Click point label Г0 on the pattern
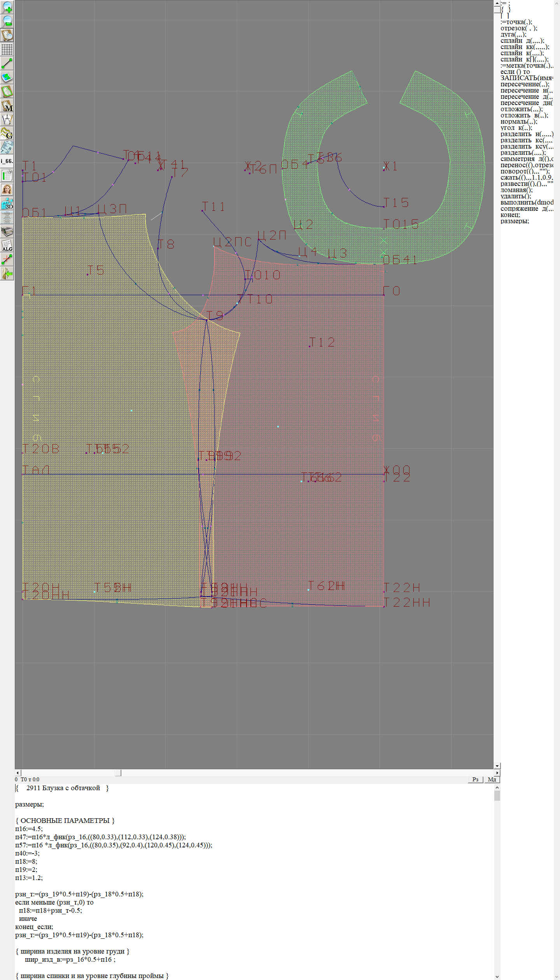 [x=392, y=290]
